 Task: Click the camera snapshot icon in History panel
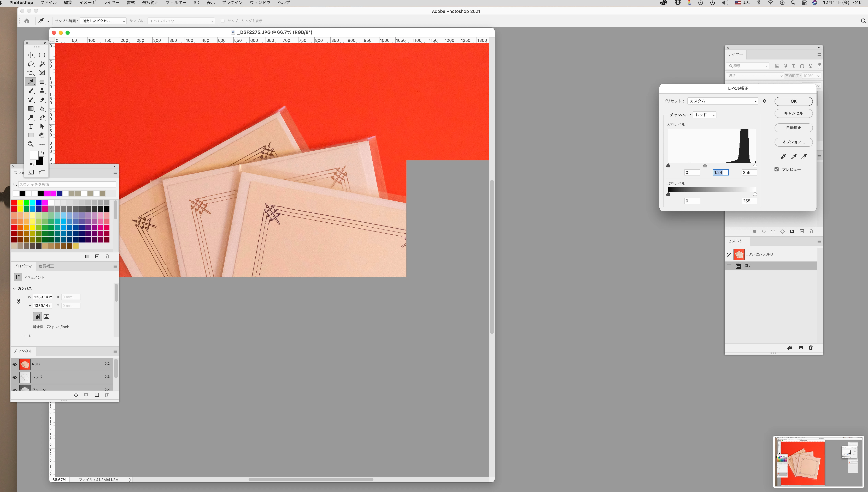(801, 348)
